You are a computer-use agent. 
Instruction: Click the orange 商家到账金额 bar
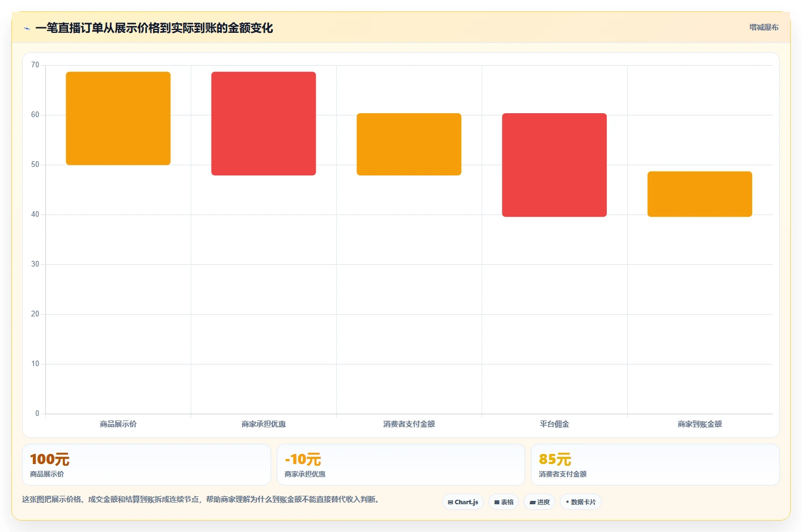point(700,194)
